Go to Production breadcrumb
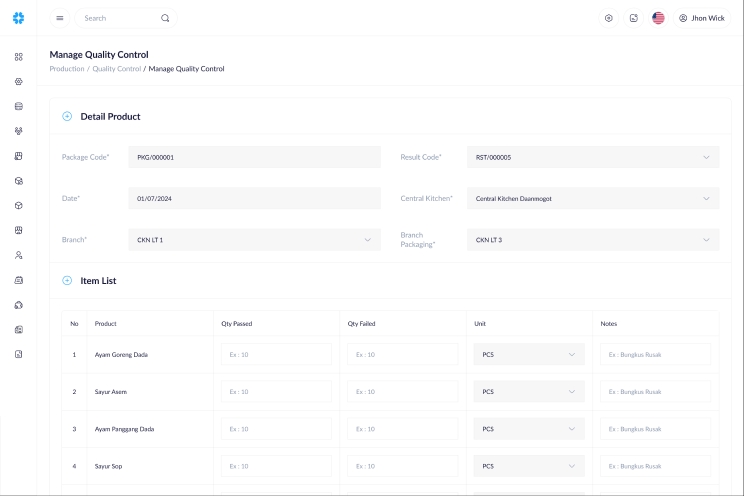Screen dimensions: 744x496 [x=67, y=69]
